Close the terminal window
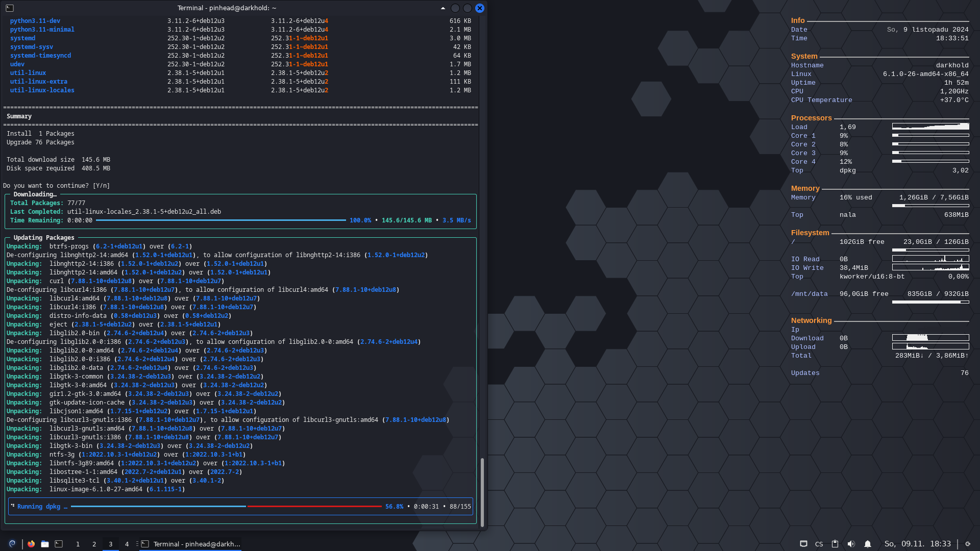 click(480, 8)
